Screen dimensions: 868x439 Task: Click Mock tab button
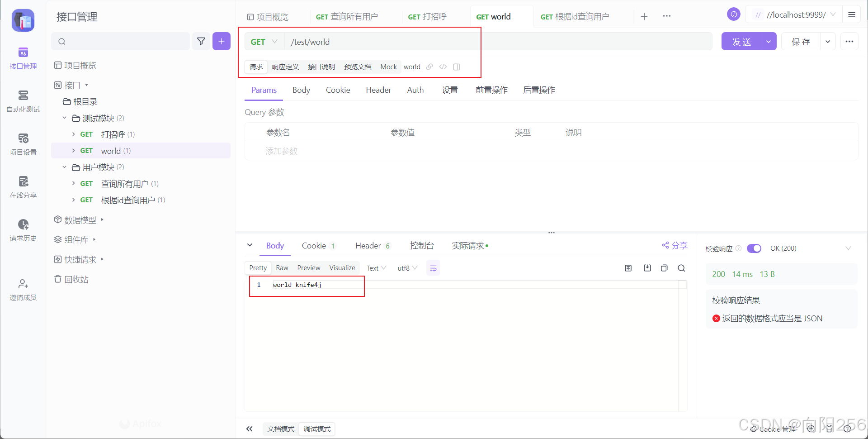coord(388,67)
